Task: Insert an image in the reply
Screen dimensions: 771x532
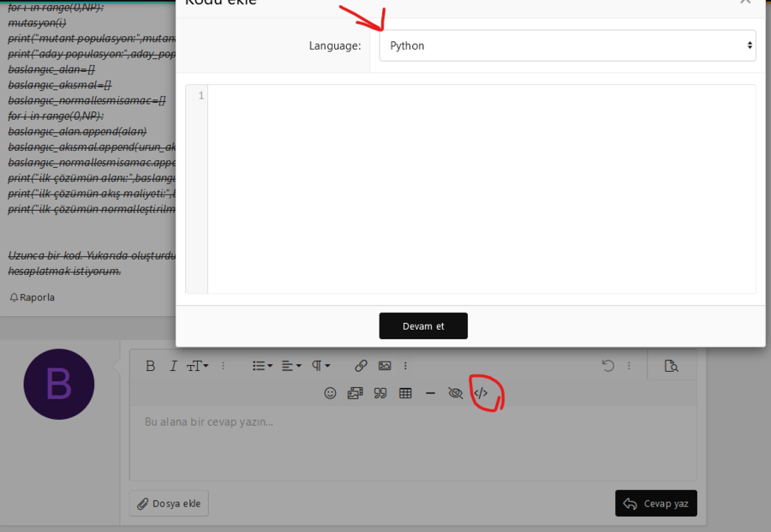Action: click(385, 366)
